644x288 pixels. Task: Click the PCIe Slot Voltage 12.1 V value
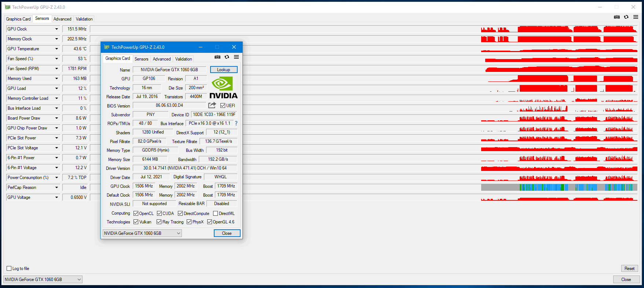point(75,148)
